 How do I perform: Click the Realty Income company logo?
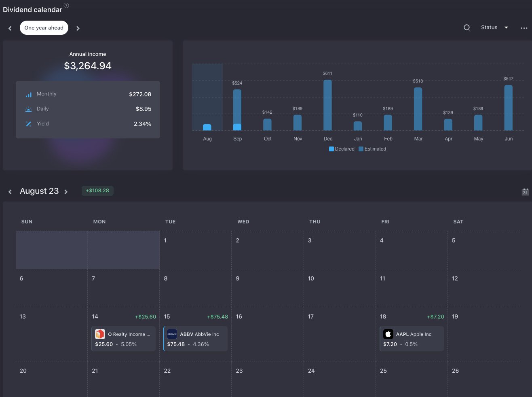pyautogui.click(x=100, y=334)
